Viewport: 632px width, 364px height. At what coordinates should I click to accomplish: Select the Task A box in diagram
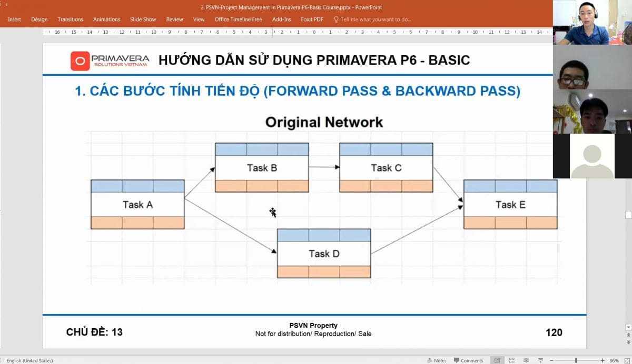[137, 205]
